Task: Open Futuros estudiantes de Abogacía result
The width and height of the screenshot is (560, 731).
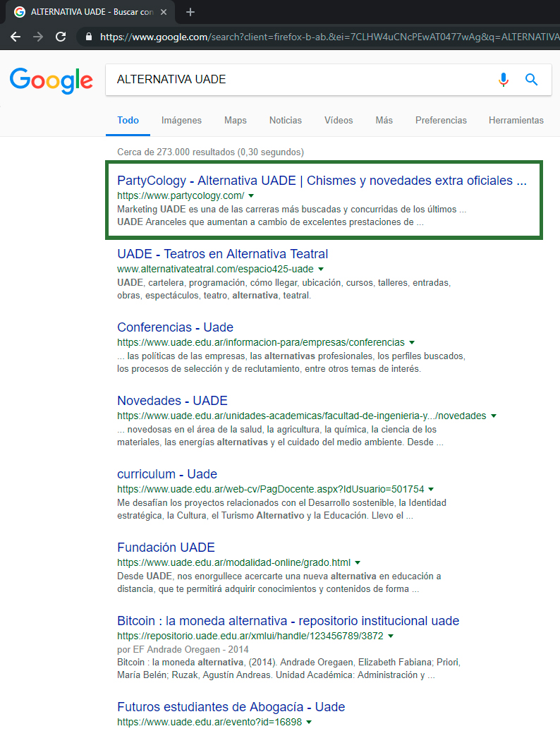Action: 231,707
